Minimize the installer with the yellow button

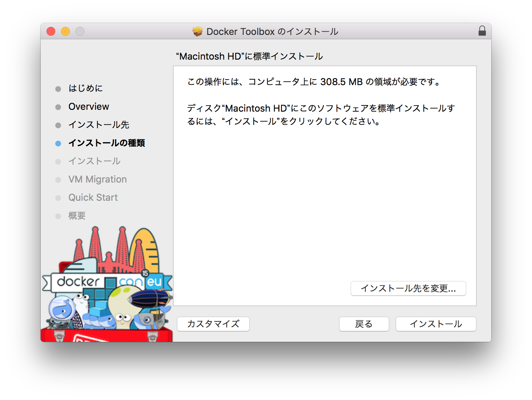coord(65,31)
